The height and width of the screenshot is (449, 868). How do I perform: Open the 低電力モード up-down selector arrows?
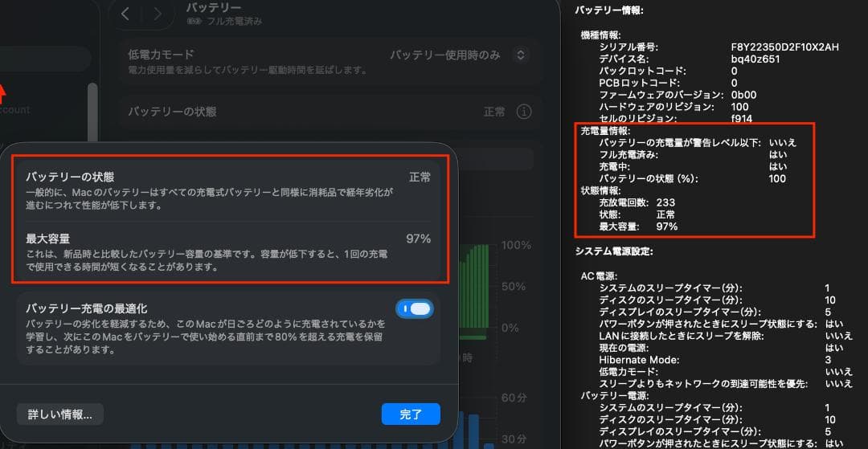[521, 55]
